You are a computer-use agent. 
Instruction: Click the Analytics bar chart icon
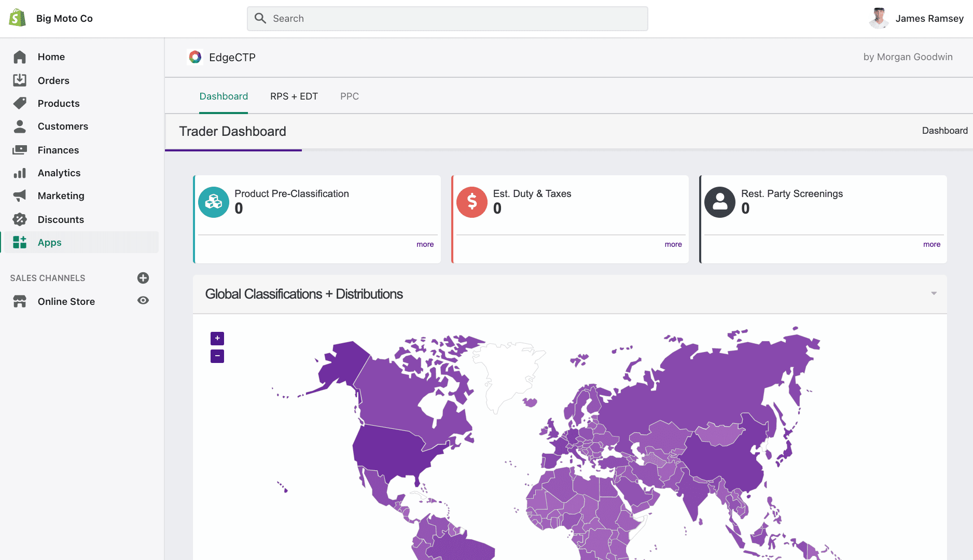coord(20,173)
